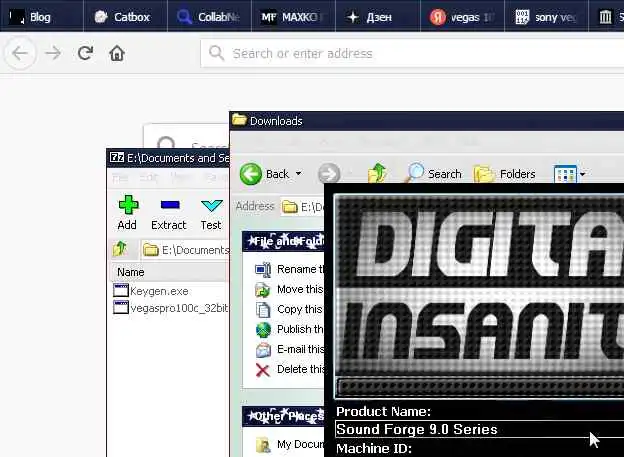The height and width of the screenshot is (457, 624).
Task: Click the Downloads window title bar
Action: pyautogui.click(x=427, y=121)
